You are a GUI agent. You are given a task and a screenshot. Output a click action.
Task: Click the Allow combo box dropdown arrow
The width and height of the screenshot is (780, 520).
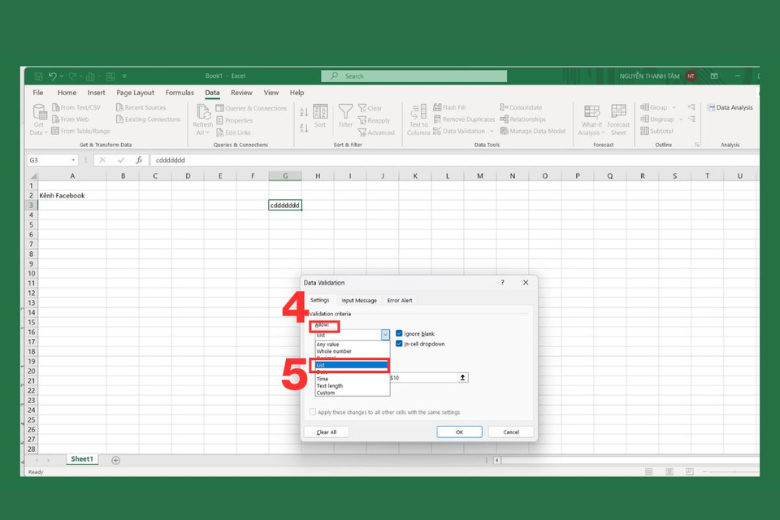(385, 335)
